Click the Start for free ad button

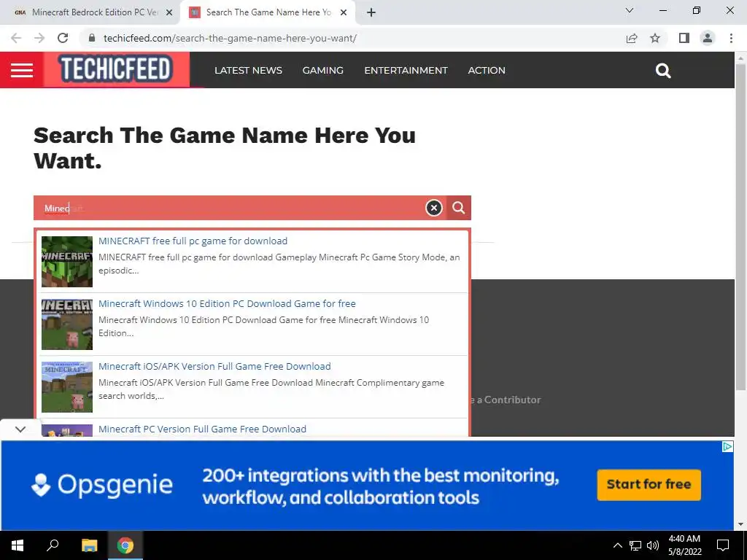coord(649,485)
